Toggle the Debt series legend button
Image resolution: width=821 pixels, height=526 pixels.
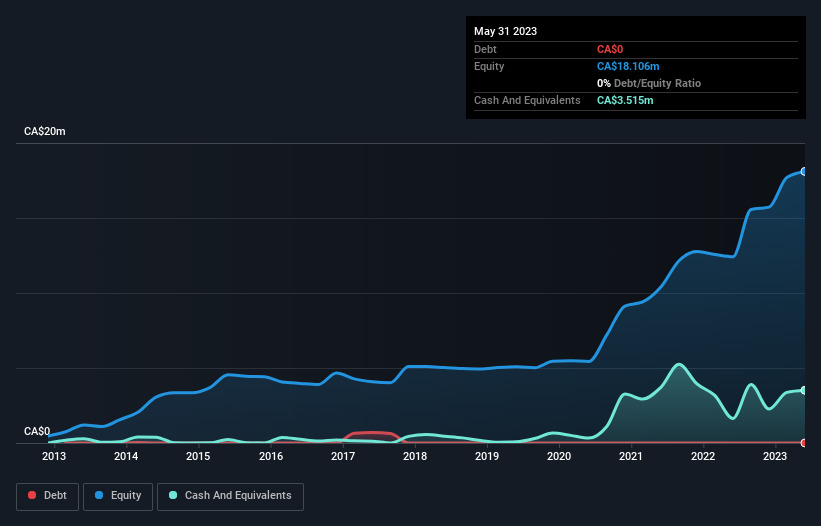point(47,496)
